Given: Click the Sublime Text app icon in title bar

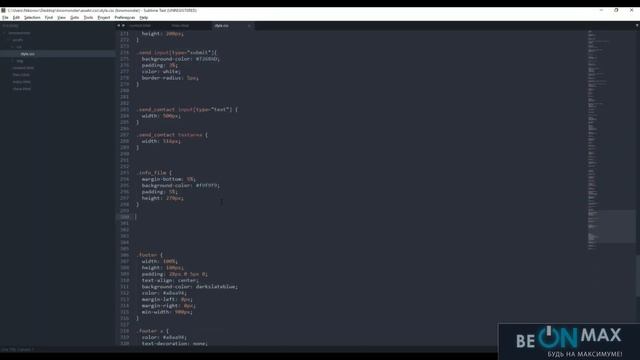Looking at the screenshot, I should tap(3, 10).
